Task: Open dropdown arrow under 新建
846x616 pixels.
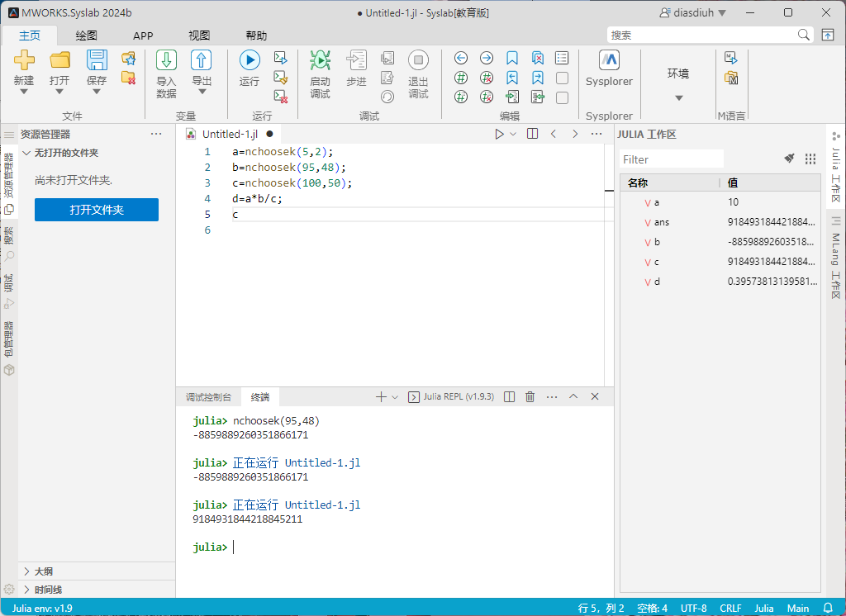Action: 24,92
